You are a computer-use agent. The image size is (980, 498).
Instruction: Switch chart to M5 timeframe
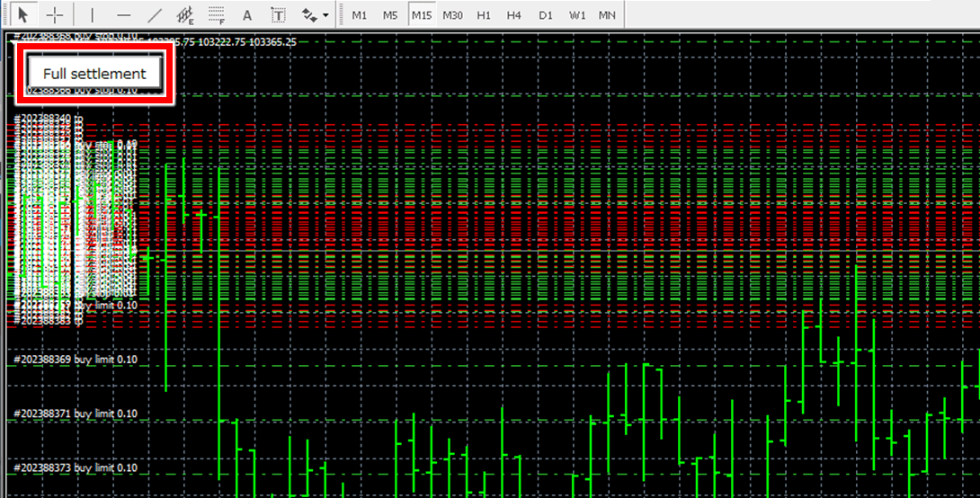point(390,15)
